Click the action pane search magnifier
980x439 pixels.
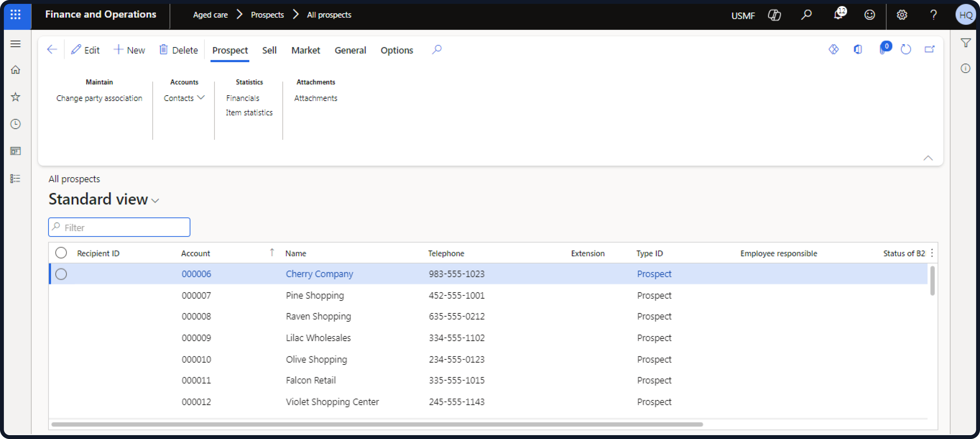click(x=437, y=50)
